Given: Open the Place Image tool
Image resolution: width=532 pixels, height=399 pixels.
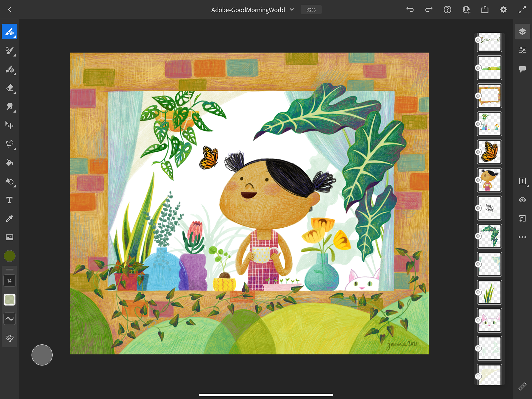Looking at the screenshot, I should coord(10,237).
